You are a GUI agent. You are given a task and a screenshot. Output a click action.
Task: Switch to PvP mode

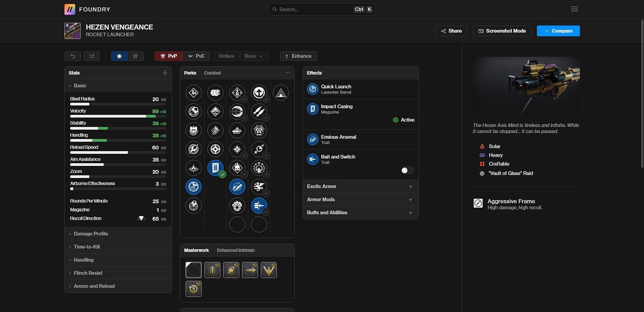(x=169, y=56)
